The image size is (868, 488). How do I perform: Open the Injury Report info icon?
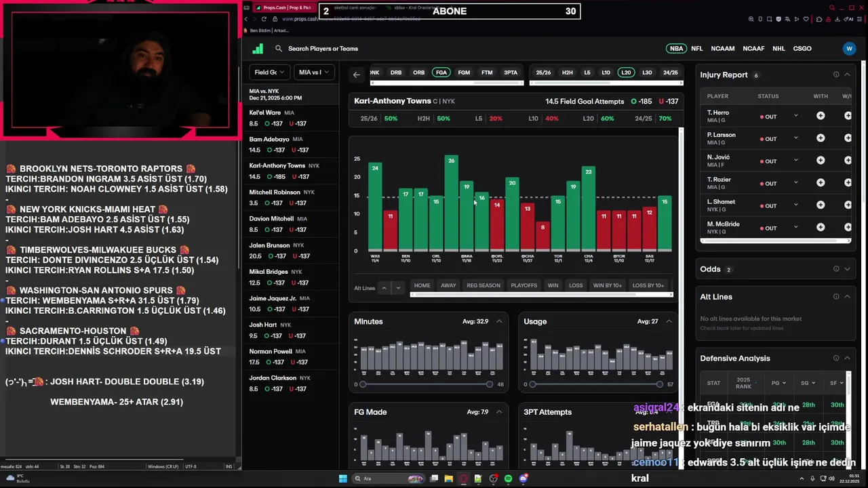(x=836, y=75)
